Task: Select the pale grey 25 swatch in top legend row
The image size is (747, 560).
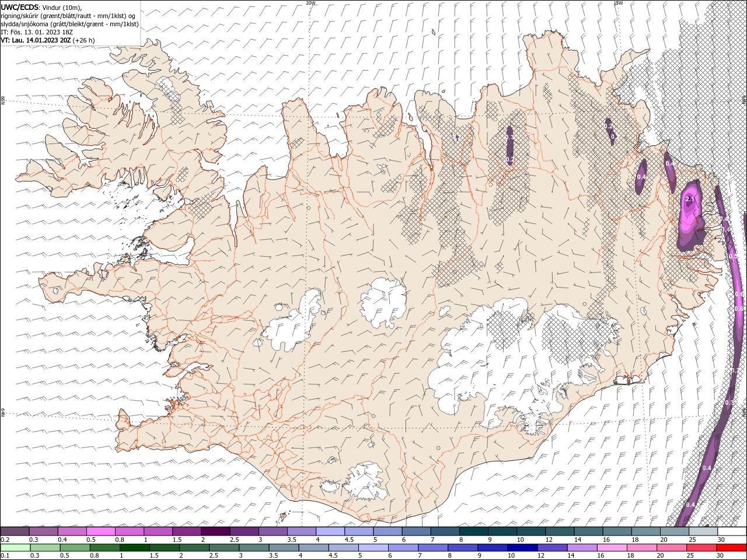Action: click(703, 531)
